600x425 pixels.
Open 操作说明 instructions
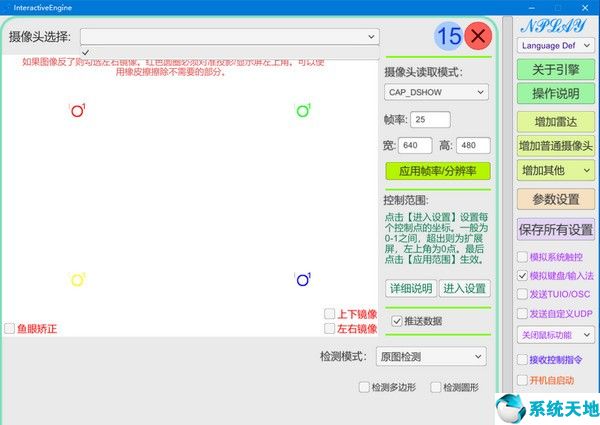coord(556,94)
